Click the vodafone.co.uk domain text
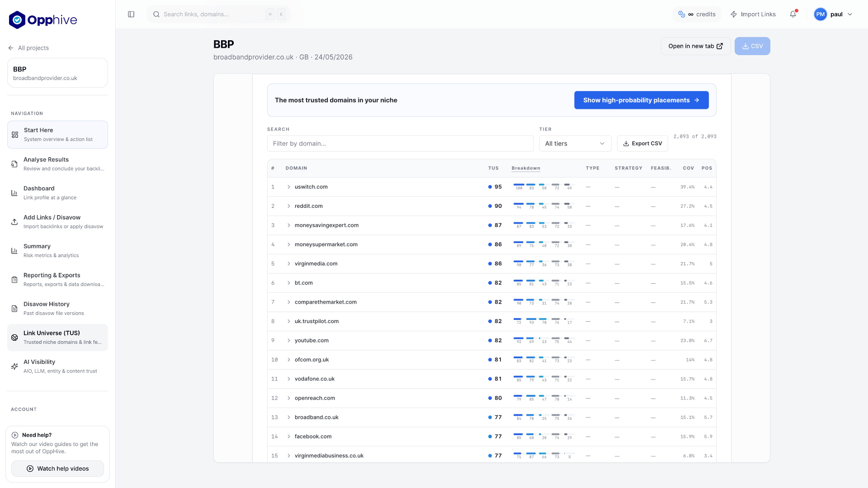The image size is (868, 488). [x=315, y=379]
